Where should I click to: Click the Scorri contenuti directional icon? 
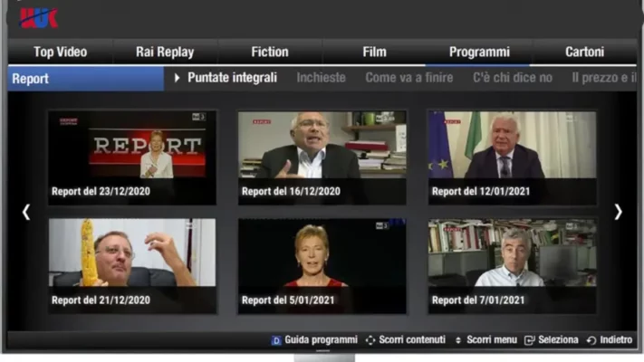[370, 340]
